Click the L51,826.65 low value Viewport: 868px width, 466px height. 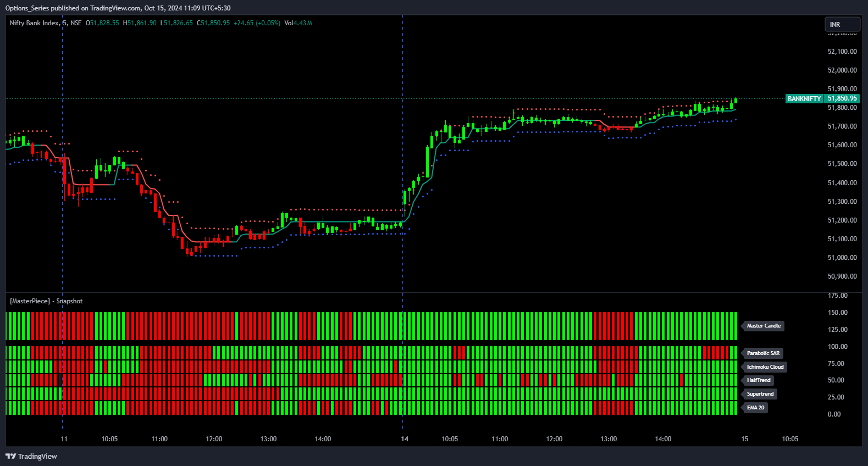pos(176,23)
